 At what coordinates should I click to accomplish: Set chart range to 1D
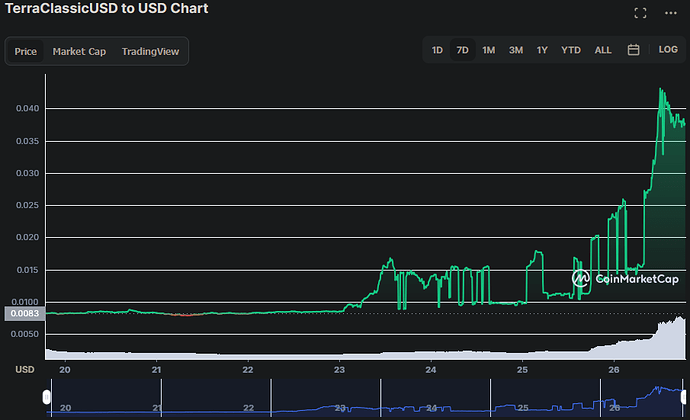pos(437,50)
